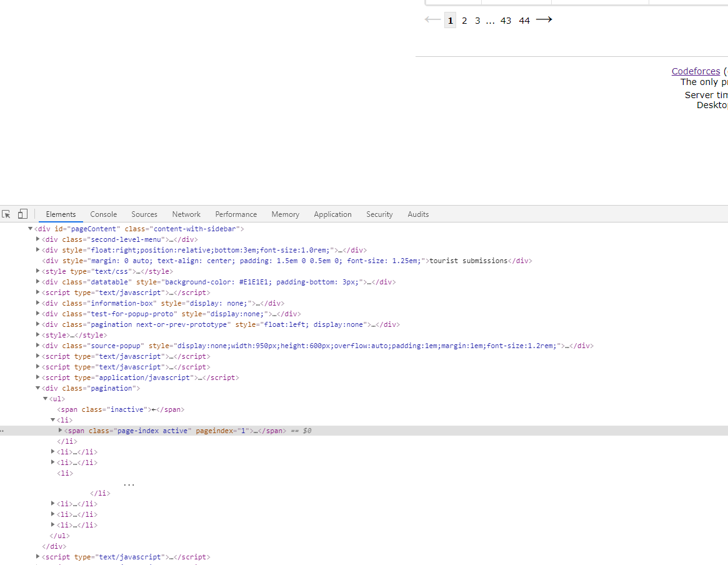Click the Inspect element picker icon

coord(7,214)
